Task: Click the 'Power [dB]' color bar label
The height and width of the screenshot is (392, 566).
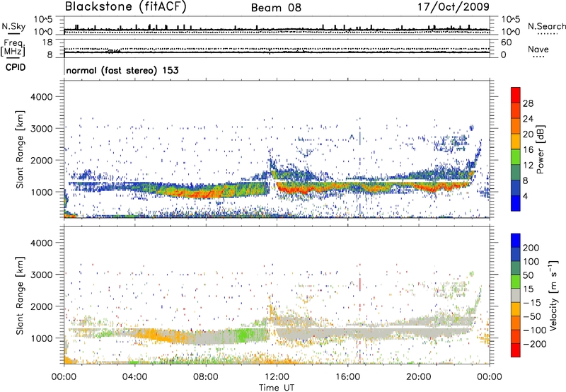Action: pyautogui.click(x=540, y=149)
